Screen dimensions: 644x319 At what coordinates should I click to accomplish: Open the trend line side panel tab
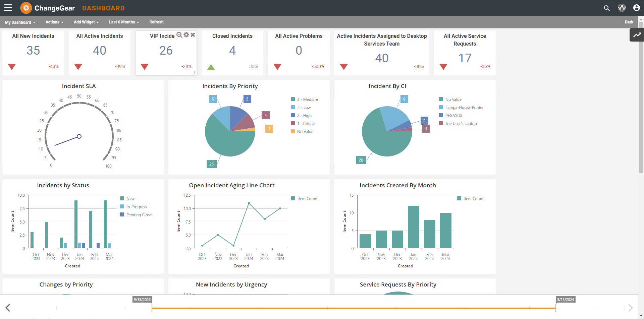[637, 35]
